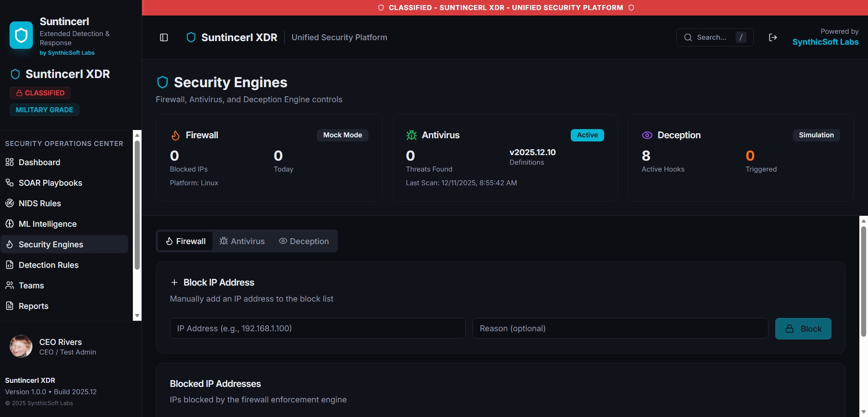This screenshot has height=417, width=868.
Task: Switch to the Deception tab
Action: (x=304, y=241)
